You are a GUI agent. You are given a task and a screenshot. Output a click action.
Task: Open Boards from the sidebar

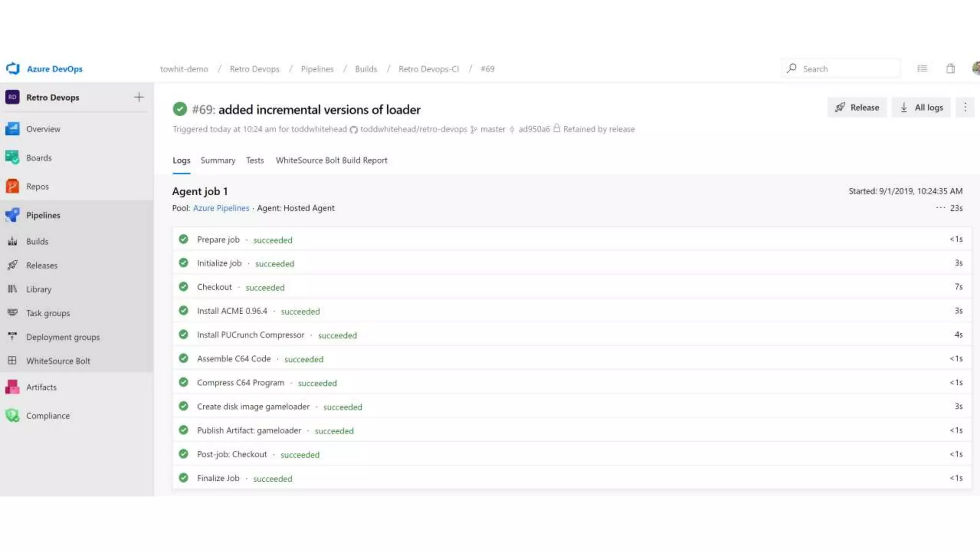38,158
